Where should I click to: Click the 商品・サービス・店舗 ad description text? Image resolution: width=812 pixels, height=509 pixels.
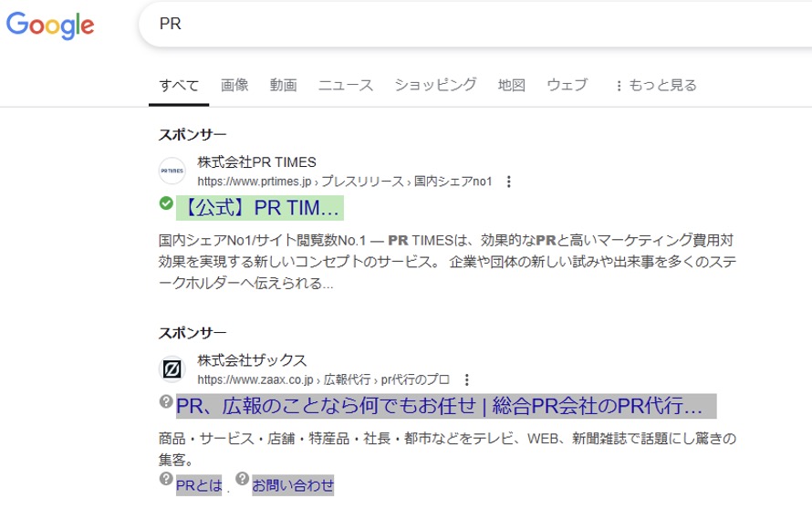447,449
